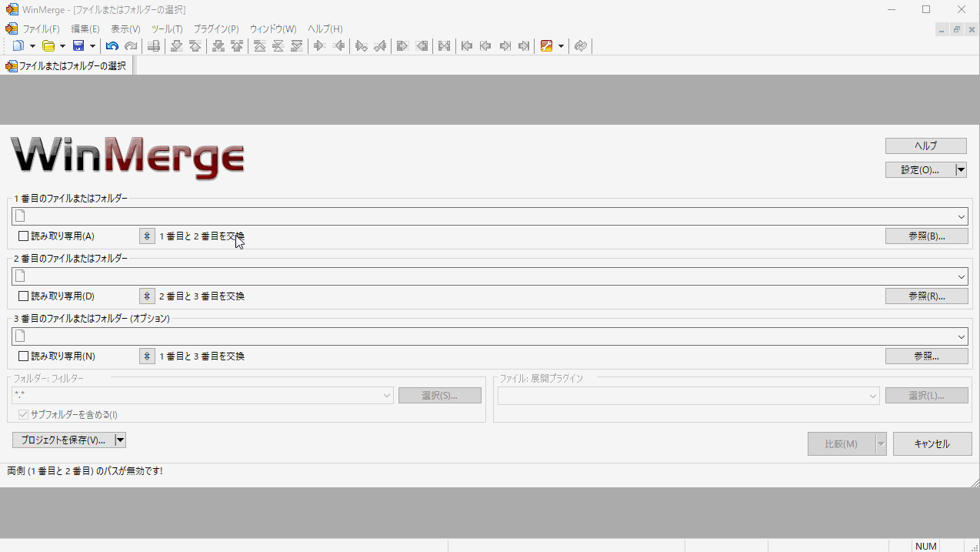The image size is (980, 552).
Task: Click the Refresh toolbar icon
Action: coord(581,46)
